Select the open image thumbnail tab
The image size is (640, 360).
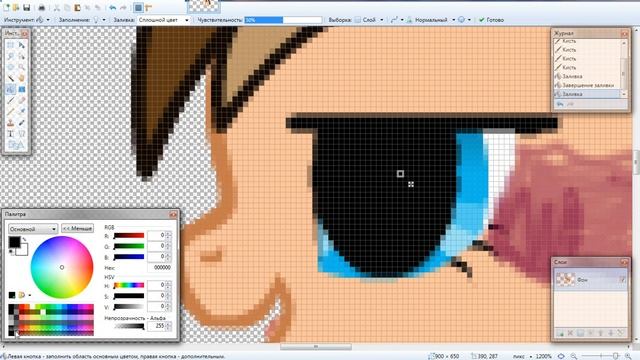pyautogui.click(x=204, y=6)
